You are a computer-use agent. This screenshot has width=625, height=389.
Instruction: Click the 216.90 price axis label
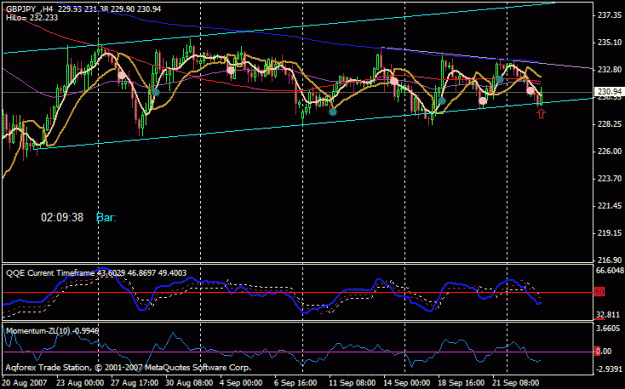(610, 260)
